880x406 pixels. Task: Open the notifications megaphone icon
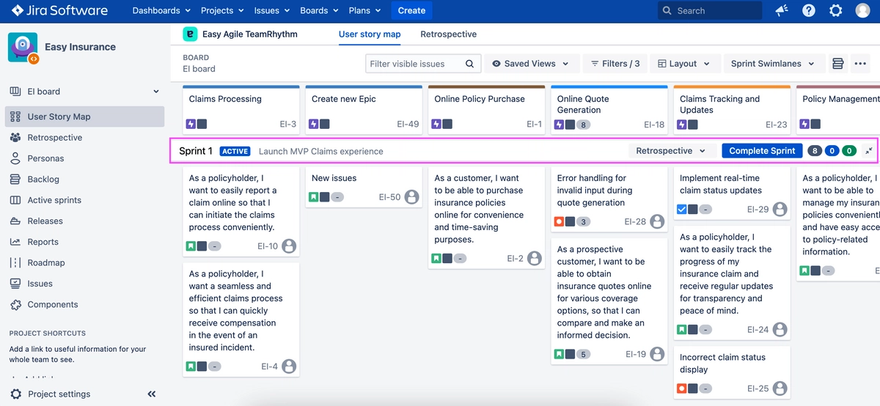point(782,11)
